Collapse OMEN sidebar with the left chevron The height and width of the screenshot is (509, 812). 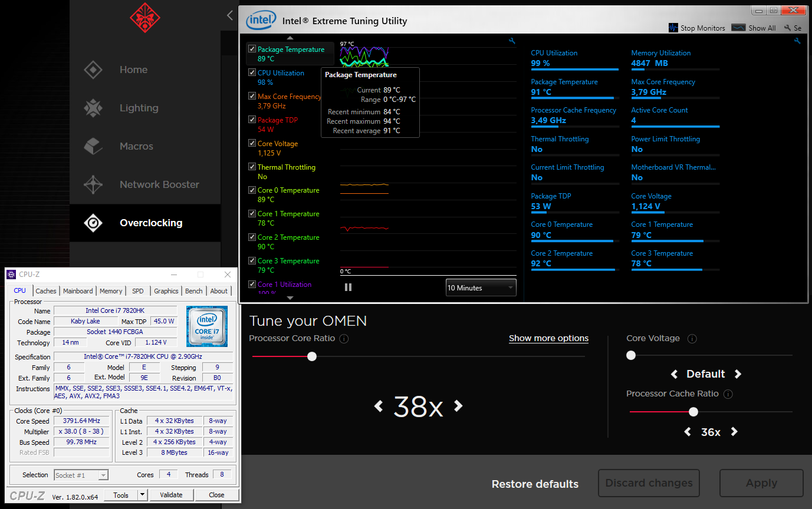pos(230,16)
